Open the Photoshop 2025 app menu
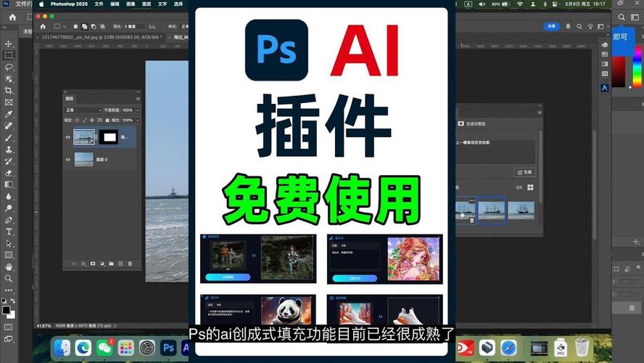Image resolution: width=644 pixels, height=363 pixels. click(x=69, y=4)
